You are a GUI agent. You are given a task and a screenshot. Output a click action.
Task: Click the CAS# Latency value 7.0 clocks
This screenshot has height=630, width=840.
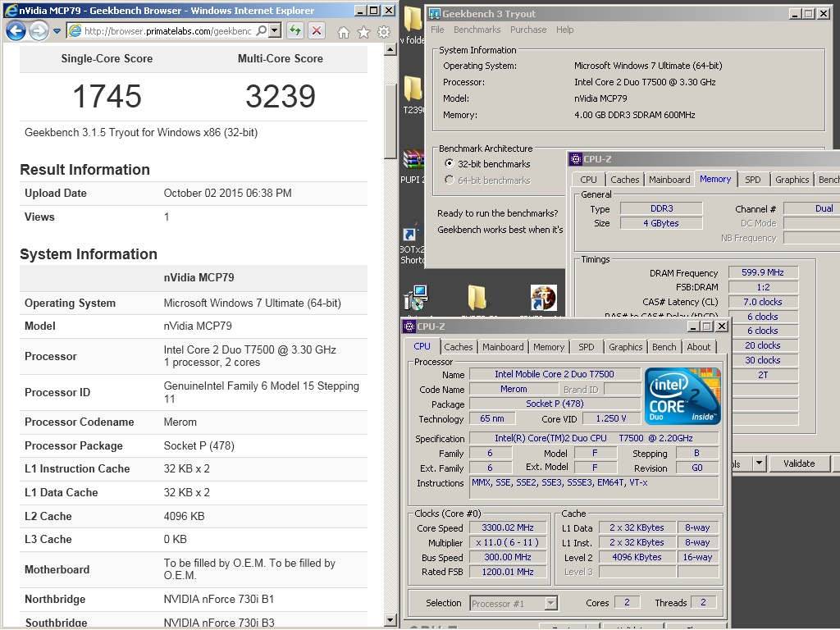(x=763, y=302)
